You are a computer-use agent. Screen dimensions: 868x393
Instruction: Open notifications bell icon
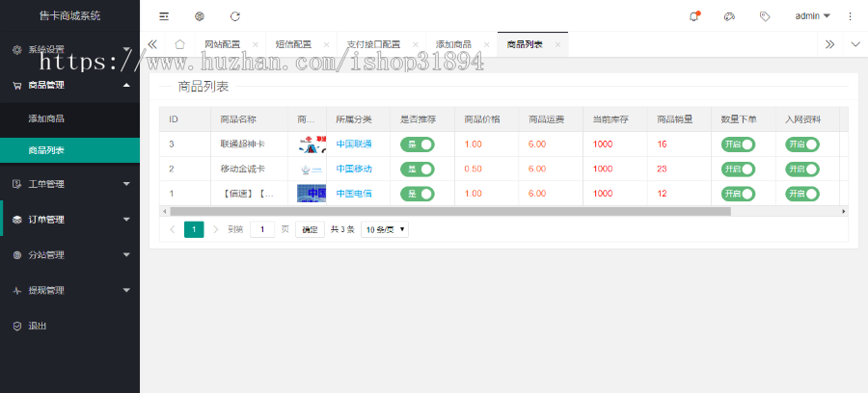pyautogui.click(x=694, y=16)
